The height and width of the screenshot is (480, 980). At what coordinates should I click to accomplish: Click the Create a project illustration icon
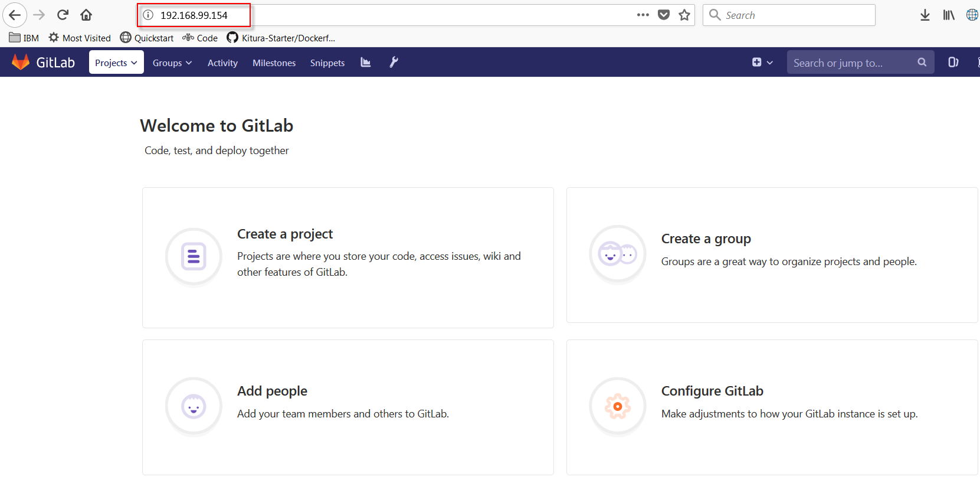click(x=194, y=257)
